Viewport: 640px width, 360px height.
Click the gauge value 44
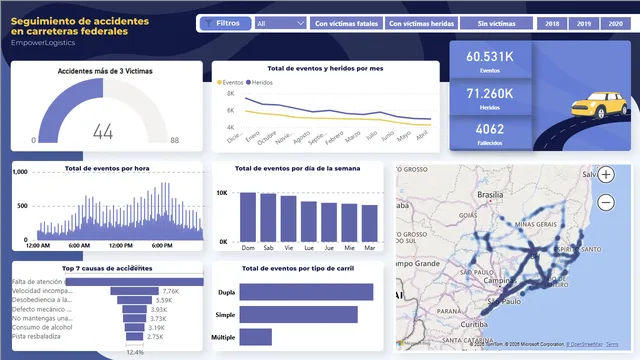(x=103, y=131)
